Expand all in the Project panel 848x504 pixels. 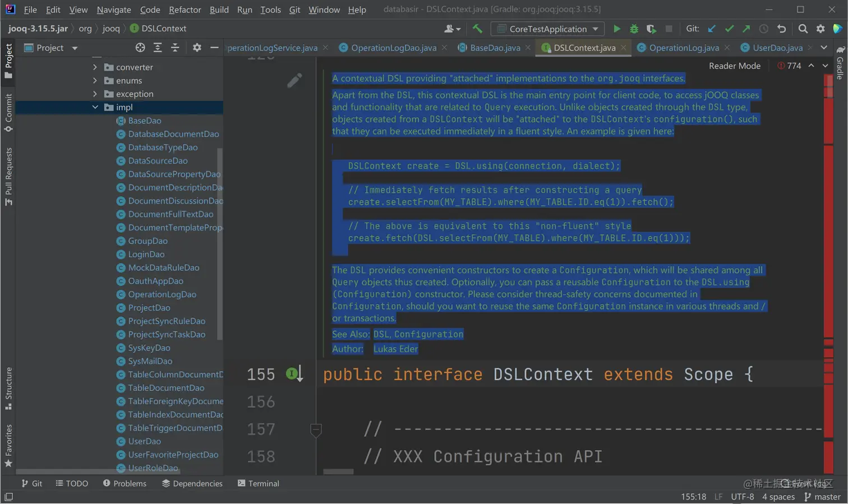[158, 48]
